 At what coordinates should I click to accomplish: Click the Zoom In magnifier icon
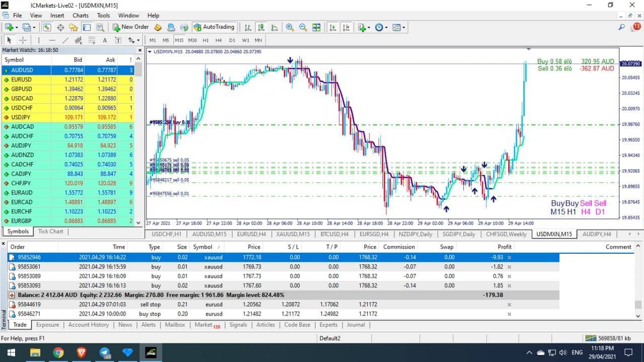290,27
